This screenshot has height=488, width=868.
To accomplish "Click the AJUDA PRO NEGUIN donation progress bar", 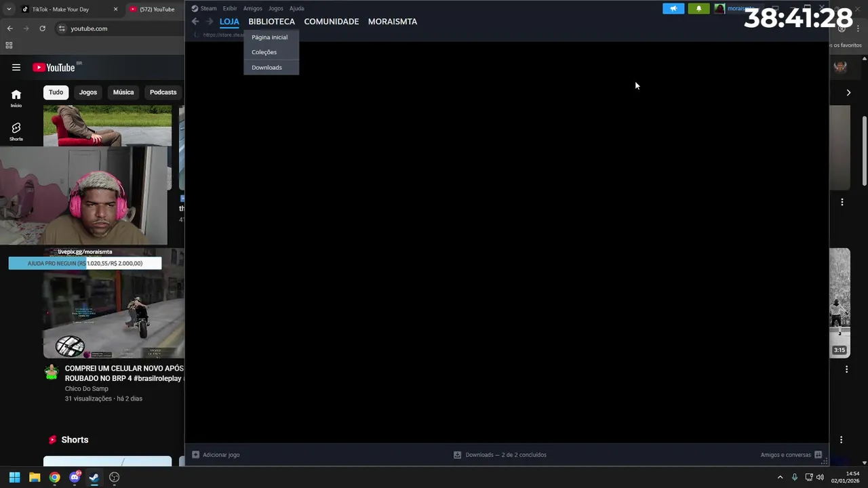I will 85,263.
